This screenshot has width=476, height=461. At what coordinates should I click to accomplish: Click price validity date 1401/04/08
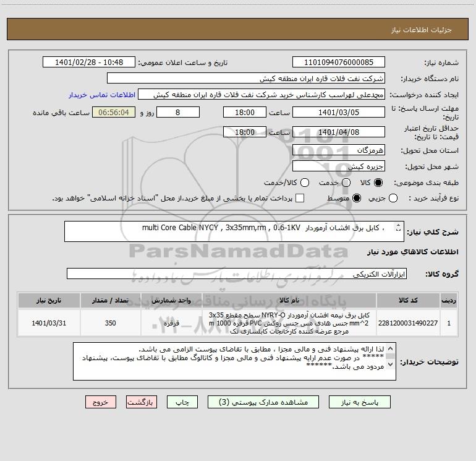[x=339, y=132]
